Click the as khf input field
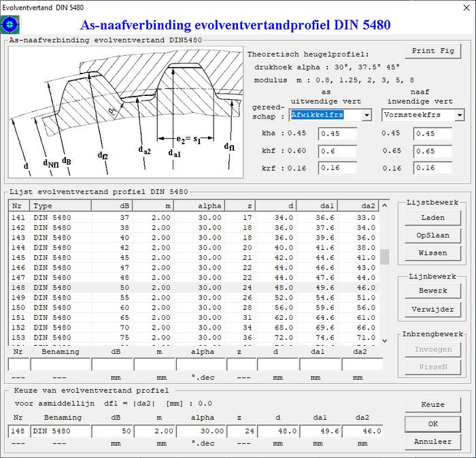Image resolution: width=476 pixels, height=458 pixels. point(337,151)
